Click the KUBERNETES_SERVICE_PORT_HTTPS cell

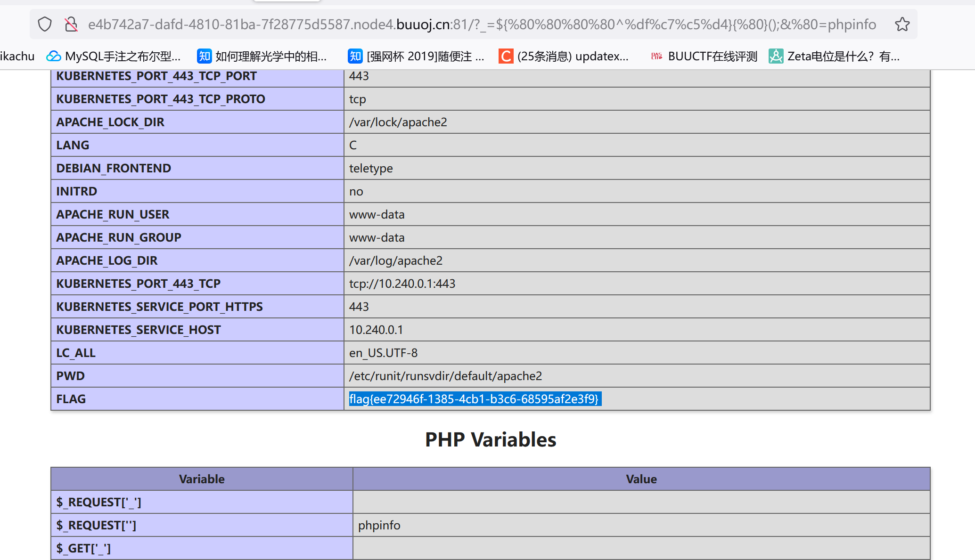point(197,307)
